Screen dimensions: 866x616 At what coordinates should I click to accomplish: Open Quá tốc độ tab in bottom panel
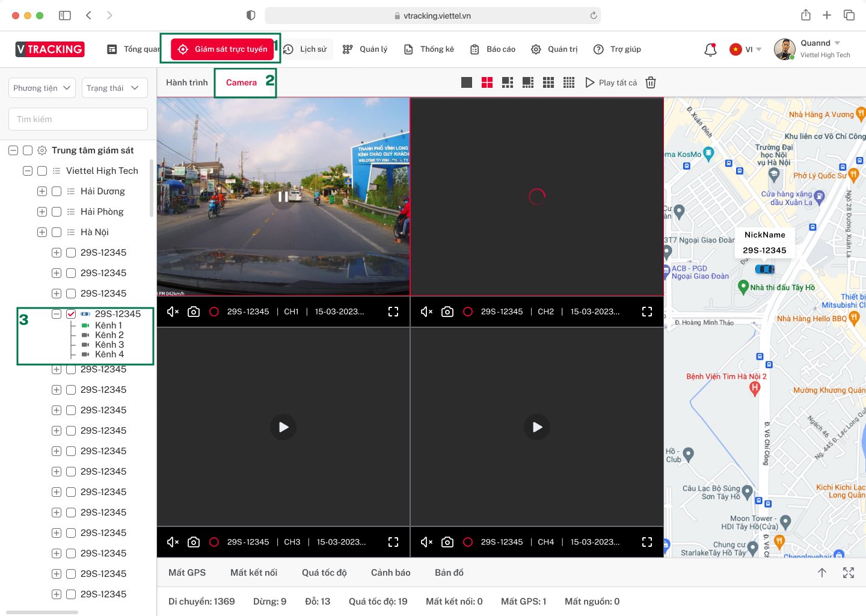324,573
